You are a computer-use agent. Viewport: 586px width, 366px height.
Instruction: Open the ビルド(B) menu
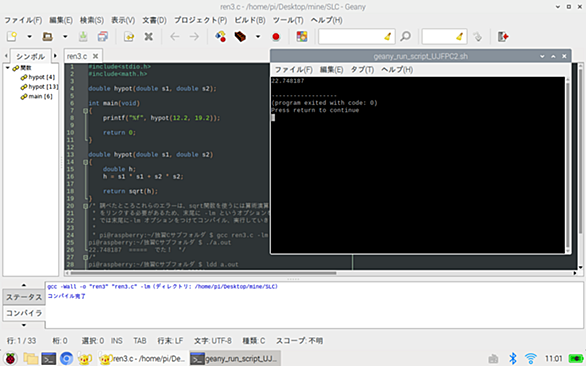(x=250, y=20)
